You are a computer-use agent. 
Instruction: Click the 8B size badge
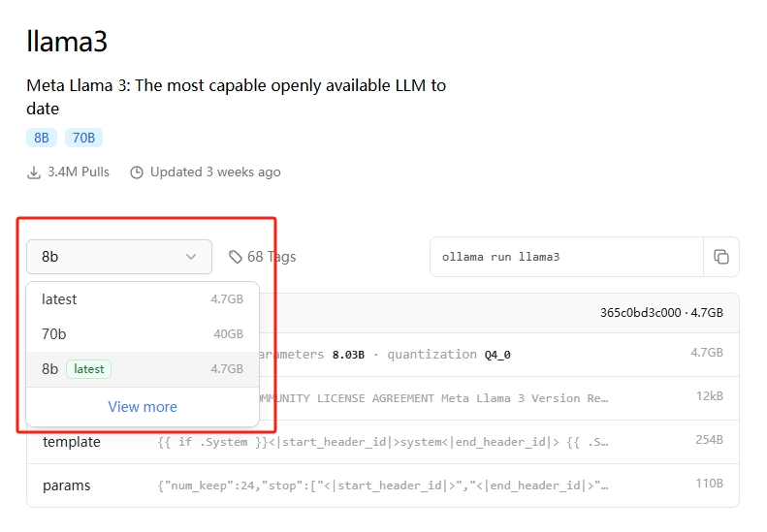click(x=42, y=138)
